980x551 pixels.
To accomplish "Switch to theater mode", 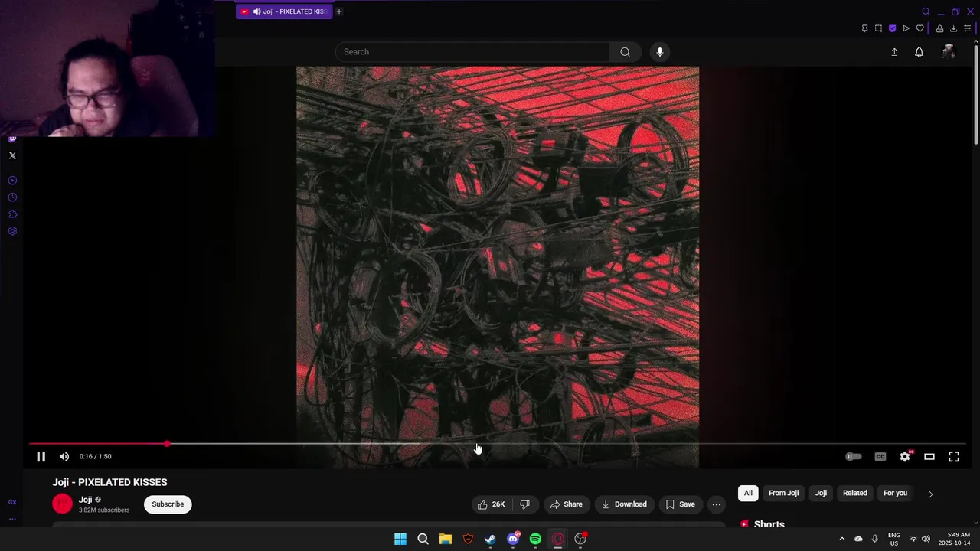I will pos(929,456).
